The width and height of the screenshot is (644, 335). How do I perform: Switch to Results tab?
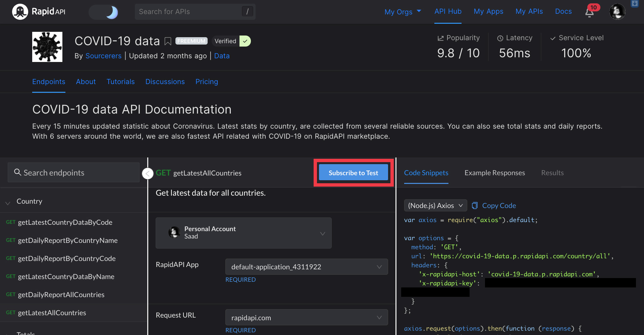pos(552,173)
